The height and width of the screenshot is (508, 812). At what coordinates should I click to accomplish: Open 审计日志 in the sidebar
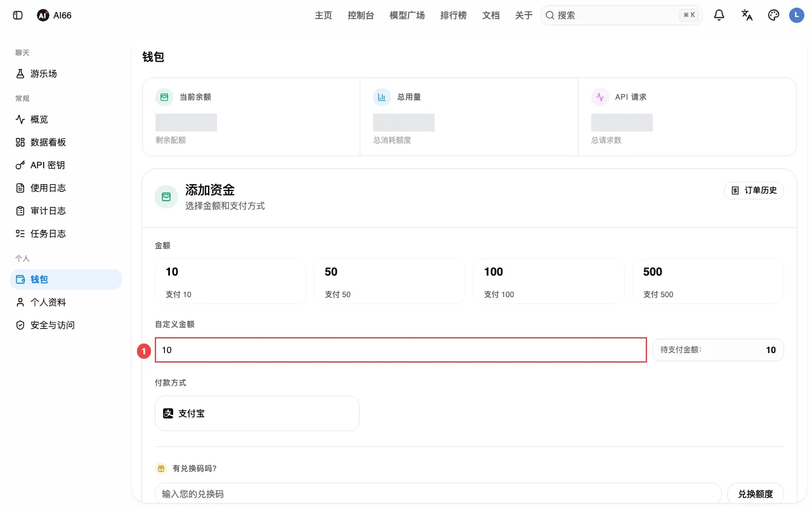click(66, 211)
